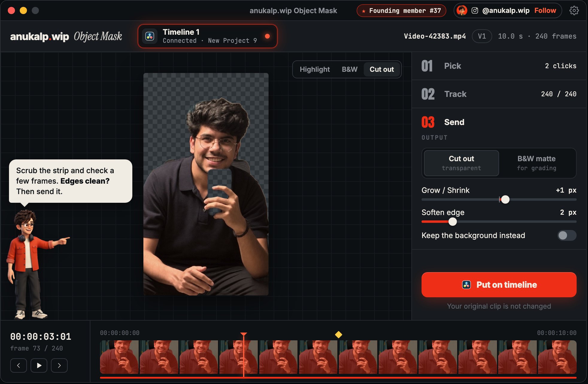Click the V1 track pill
Image resolution: width=588 pixels, height=384 pixels.
pos(482,36)
